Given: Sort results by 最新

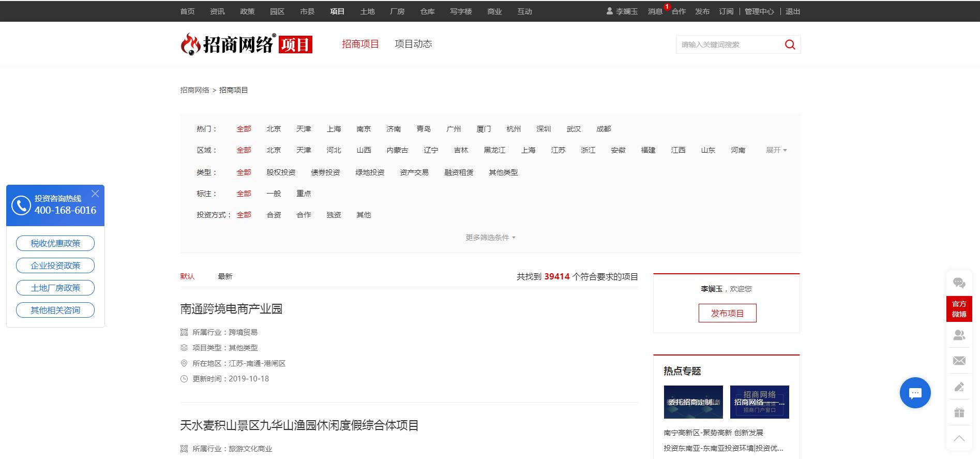Looking at the screenshot, I should (x=225, y=276).
